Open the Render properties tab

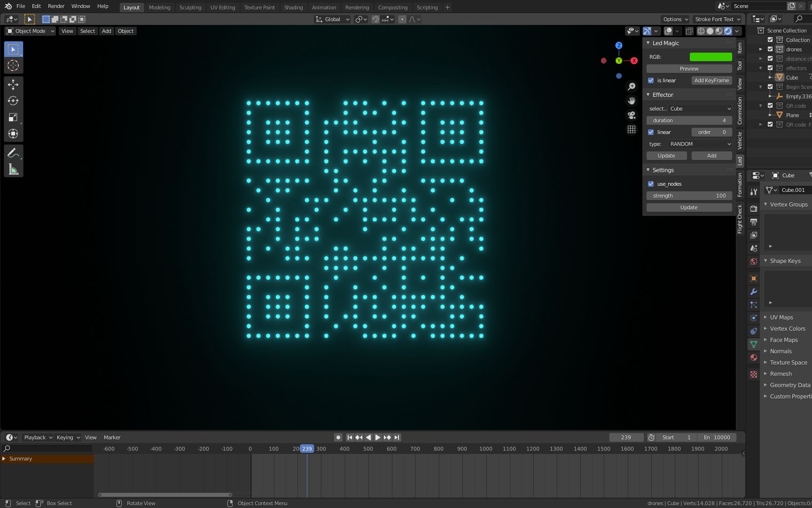[x=754, y=208]
